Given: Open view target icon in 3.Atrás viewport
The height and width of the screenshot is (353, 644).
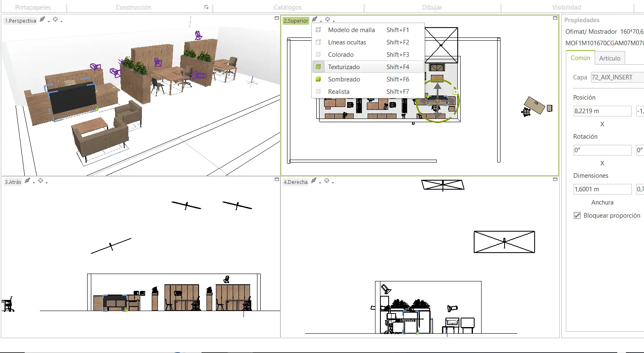Looking at the screenshot, I should pos(41,181).
